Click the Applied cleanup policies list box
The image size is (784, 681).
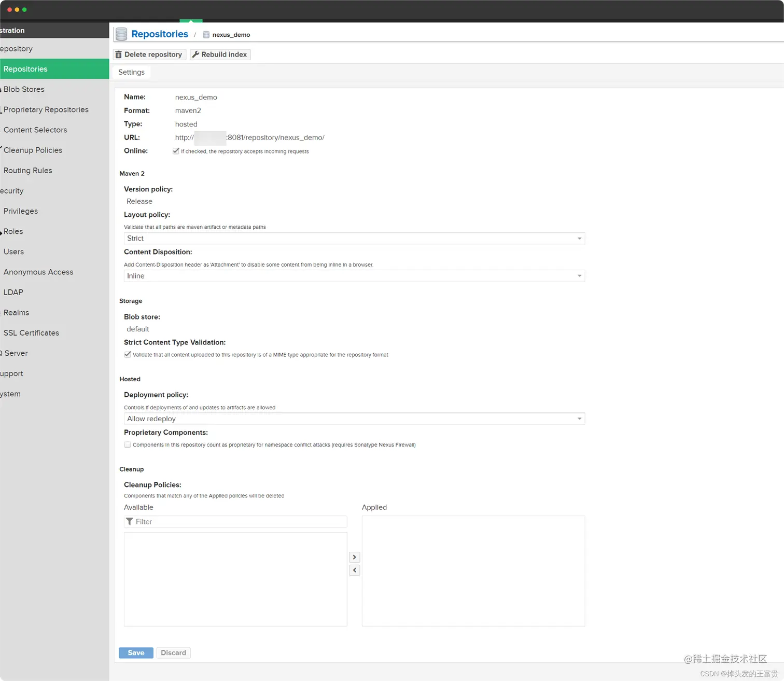[473, 571]
